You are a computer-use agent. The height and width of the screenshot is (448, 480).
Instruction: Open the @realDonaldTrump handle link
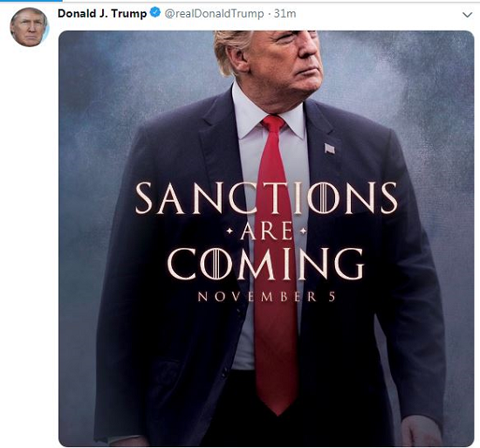coord(214,13)
